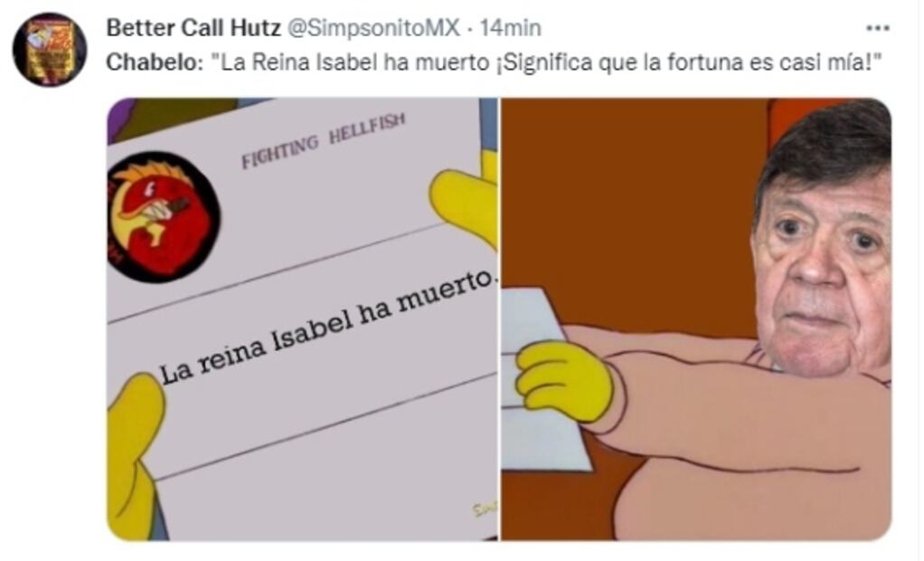Screen dimensions: 924x561
Task: Open the left Fighting Hellfish letter image
Action: pyautogui.click(x=303, y=319)
